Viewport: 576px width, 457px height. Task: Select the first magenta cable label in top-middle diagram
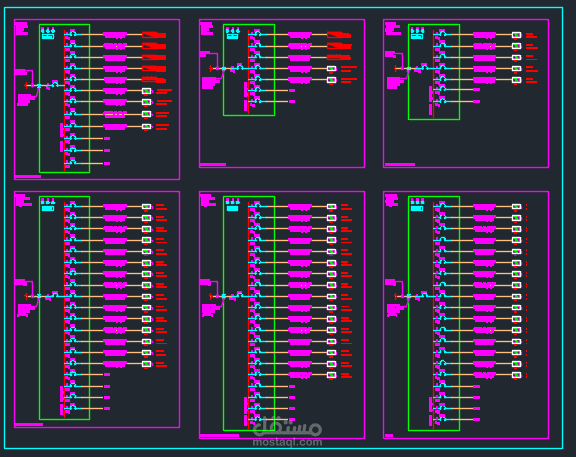(x=300, y=35)
